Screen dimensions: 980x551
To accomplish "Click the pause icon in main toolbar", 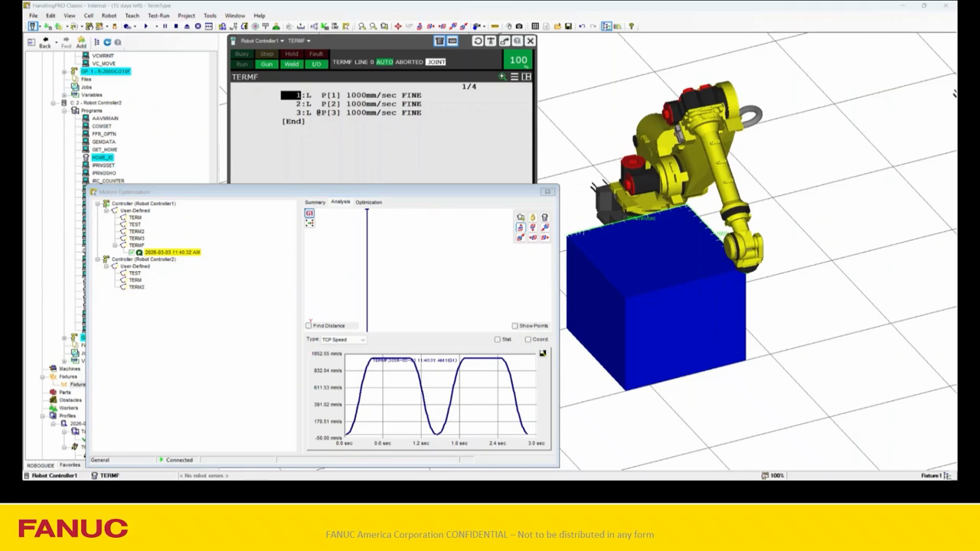I will click(x=165, y=26).
